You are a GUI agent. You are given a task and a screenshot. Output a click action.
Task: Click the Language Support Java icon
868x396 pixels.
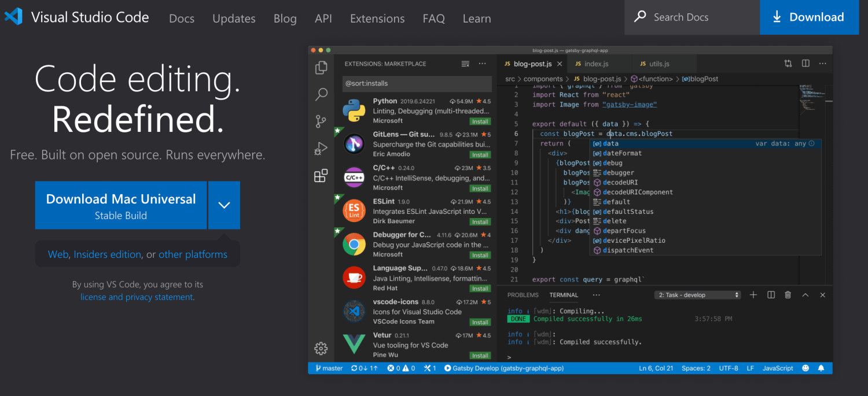pos(354,277)
